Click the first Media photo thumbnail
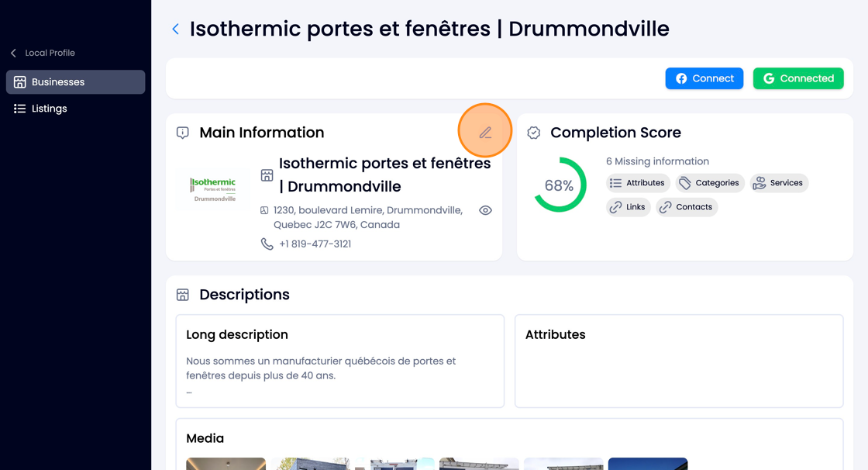Screen dimensions: 868x470 226,464
